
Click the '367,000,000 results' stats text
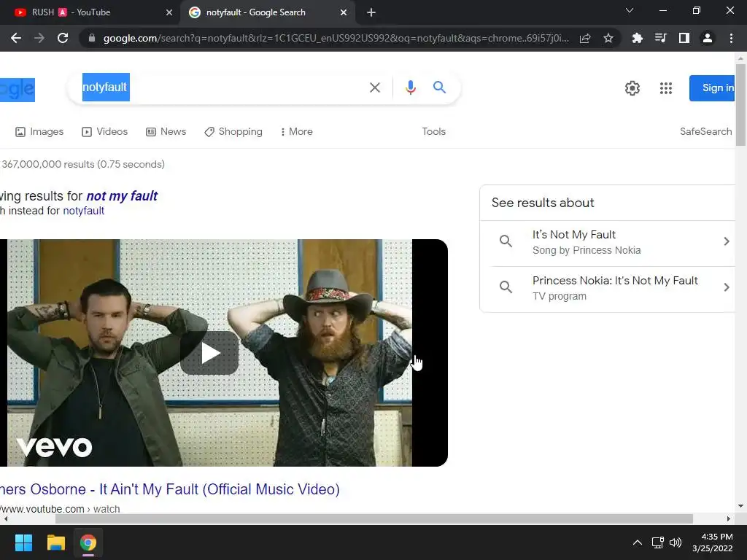83,164
